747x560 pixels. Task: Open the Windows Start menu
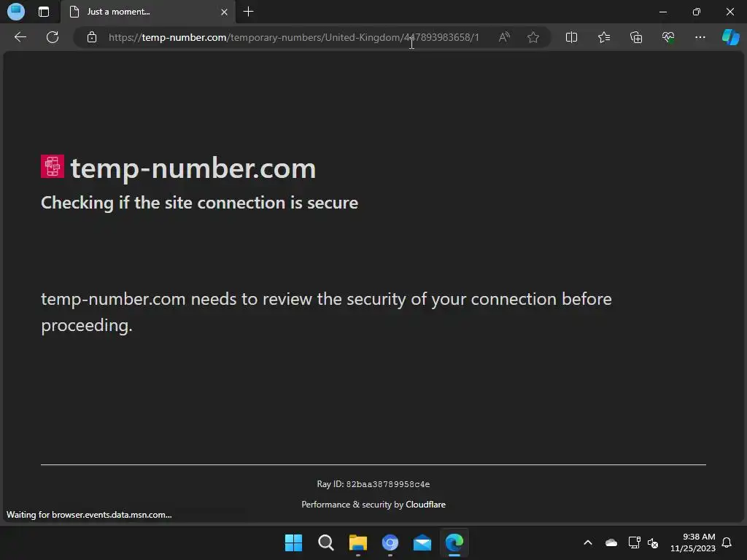(x=293, y=542)
